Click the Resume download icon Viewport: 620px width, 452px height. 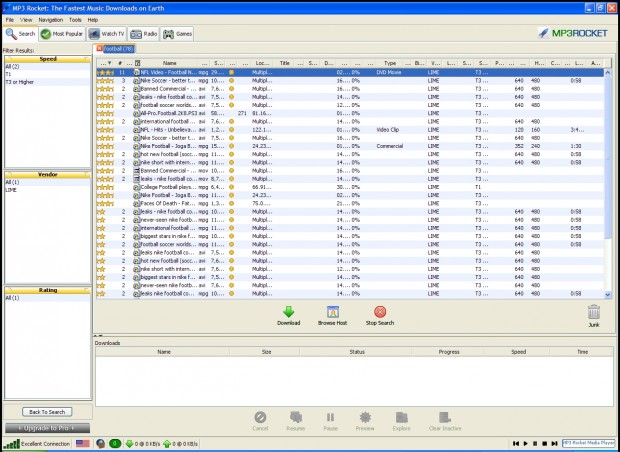pyautogui.click(x=296, y=417)
